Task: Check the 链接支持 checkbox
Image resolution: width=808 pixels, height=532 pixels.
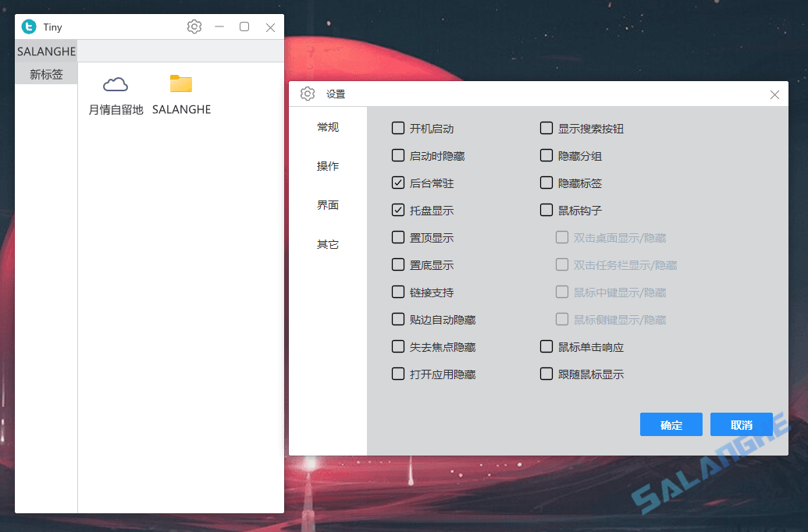Action: [x=398, y=292]
